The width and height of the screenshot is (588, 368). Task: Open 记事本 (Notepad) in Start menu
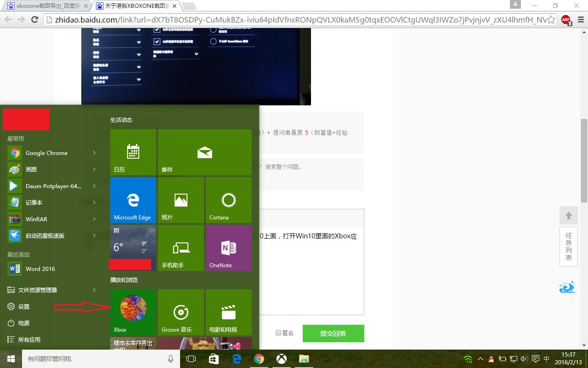(52, 202)
